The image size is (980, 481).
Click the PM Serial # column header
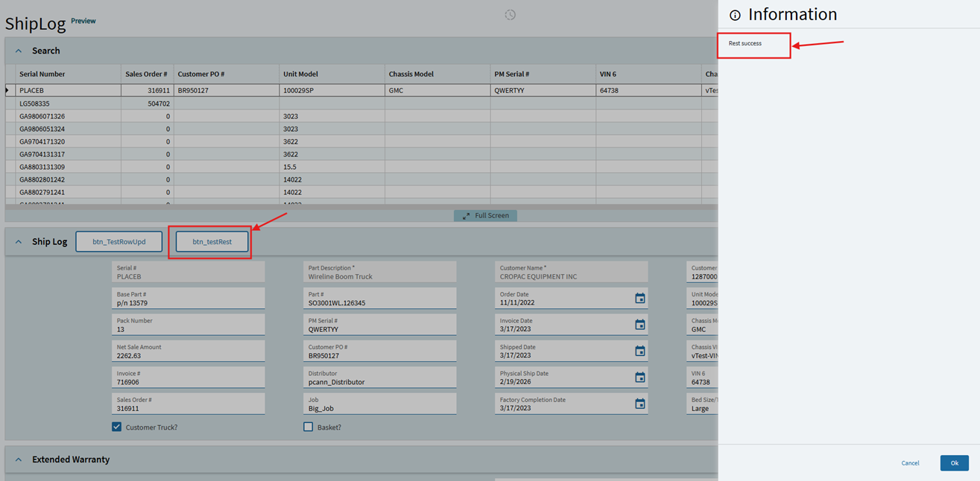(x=543, y=74)
